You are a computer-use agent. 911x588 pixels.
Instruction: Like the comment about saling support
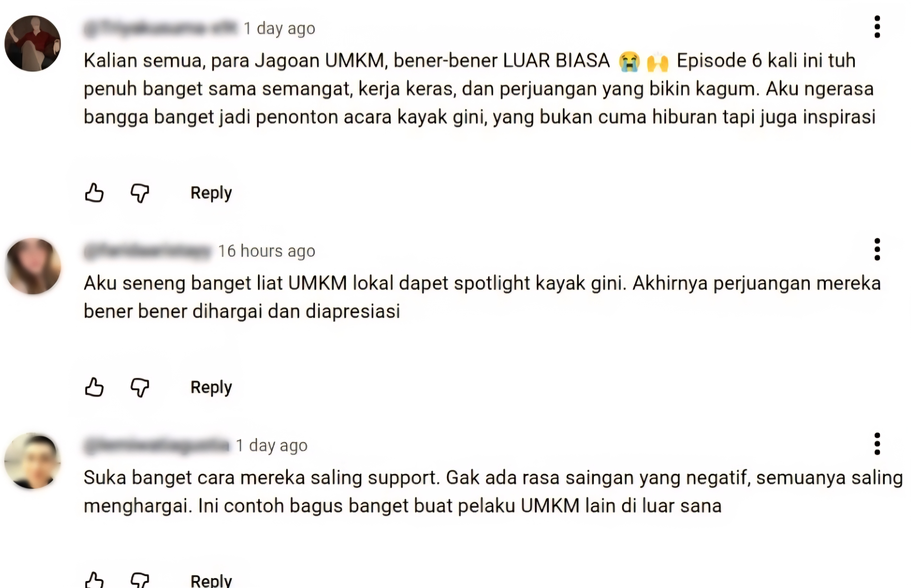click(94, 580)
